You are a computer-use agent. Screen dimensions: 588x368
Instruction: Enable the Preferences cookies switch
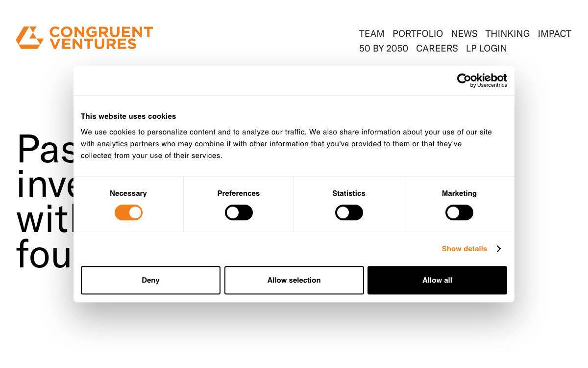tap(239, 212)
